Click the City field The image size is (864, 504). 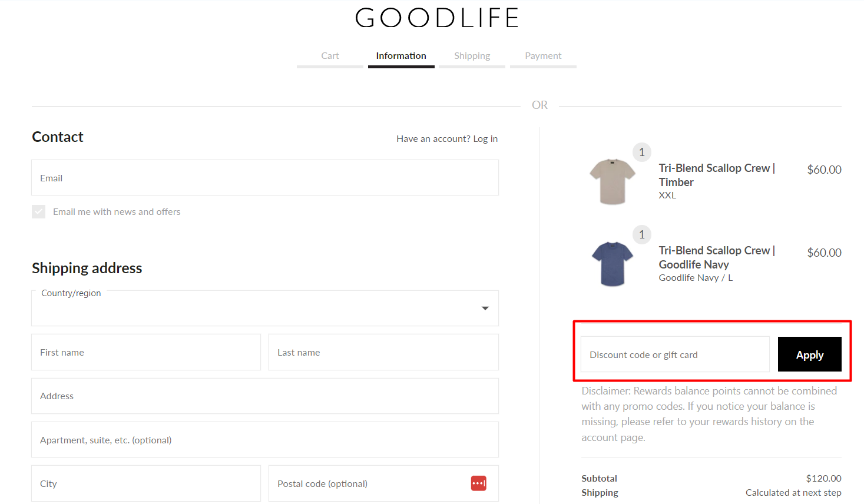tap(146, 483)
